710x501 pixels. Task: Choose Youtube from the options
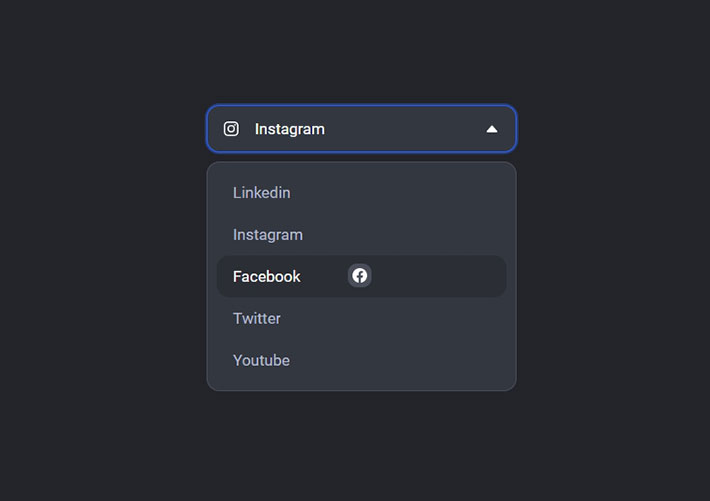point(262,360)
